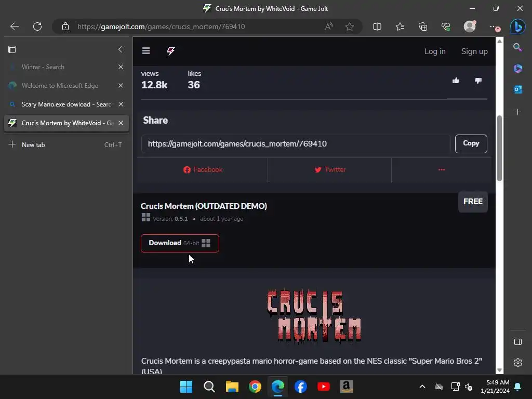Open Facebook from the taskbar
The image size is (532, 399).
[x=301, y=387]
